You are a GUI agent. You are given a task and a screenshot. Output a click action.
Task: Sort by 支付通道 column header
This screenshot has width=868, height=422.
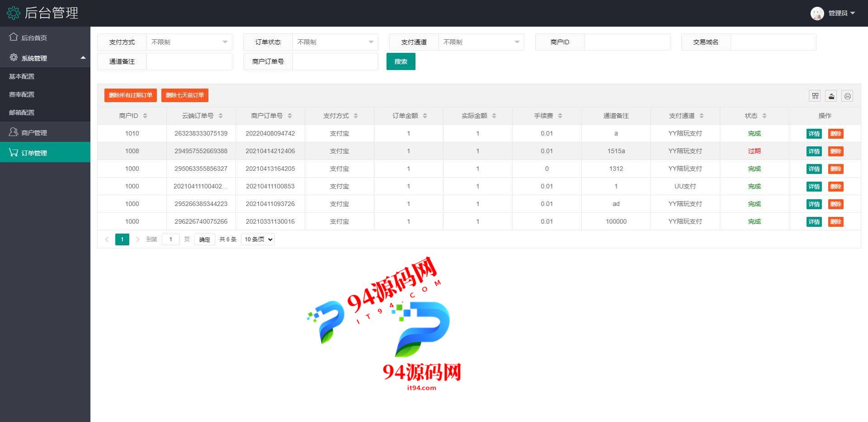tap(702, 116)
